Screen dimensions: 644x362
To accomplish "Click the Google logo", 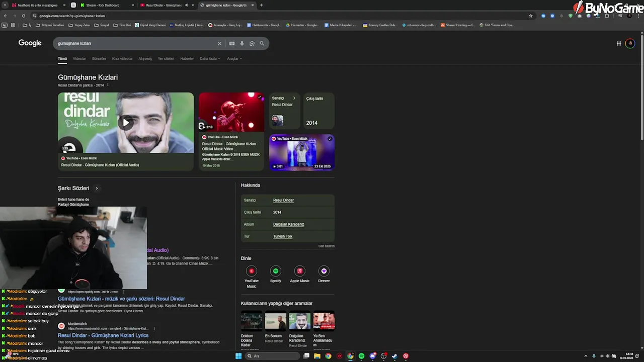I will [x=30, y=43].
